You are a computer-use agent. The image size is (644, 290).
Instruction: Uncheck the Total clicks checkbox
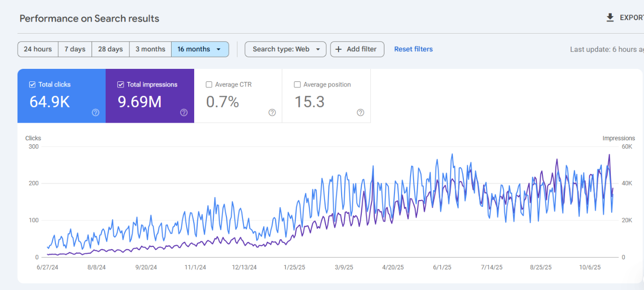[32, 84]
